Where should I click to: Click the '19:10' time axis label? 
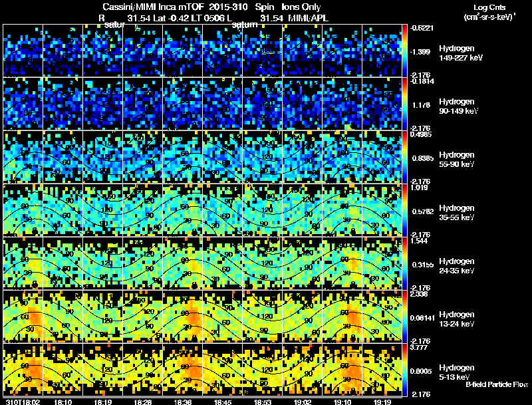(x=342, y=402)
